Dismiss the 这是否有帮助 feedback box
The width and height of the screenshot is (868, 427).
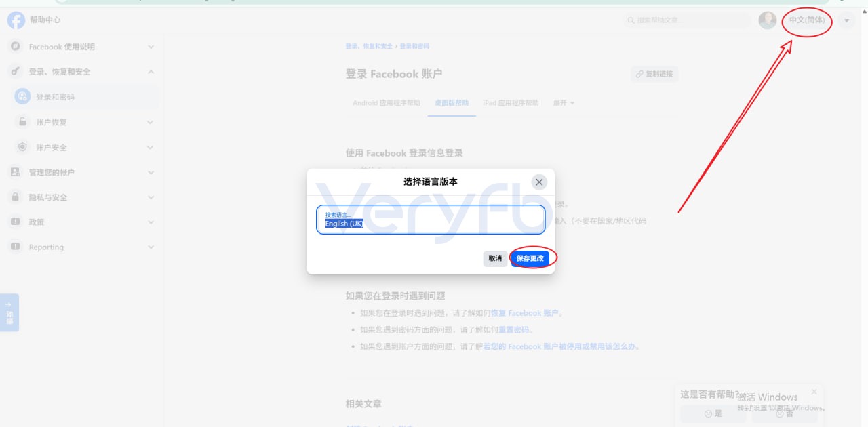pyautogui.click(x=814, y=392)
